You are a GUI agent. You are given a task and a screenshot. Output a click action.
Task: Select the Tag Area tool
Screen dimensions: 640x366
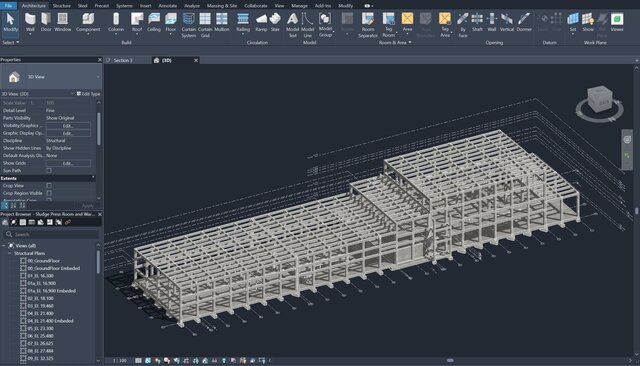[445, 25]
